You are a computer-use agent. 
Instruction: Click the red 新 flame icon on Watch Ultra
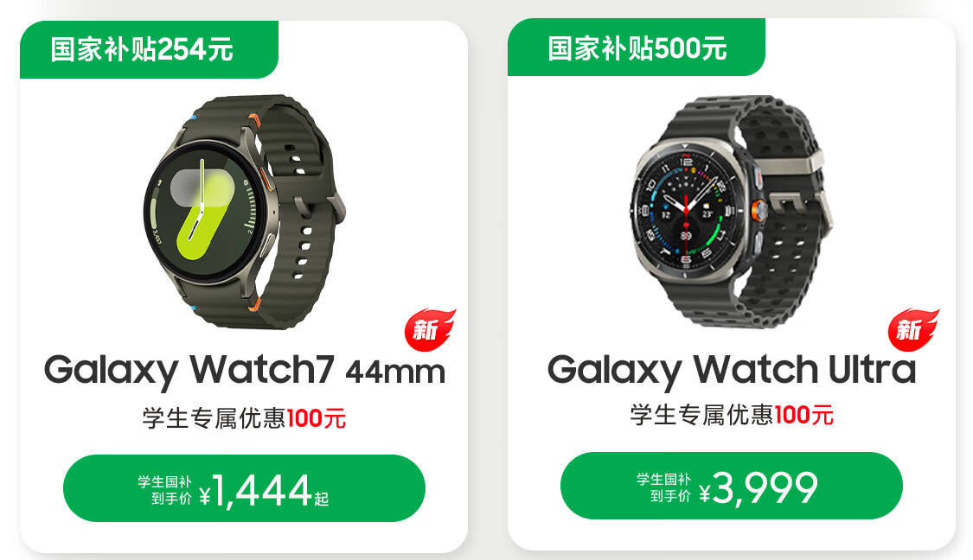point(912,329)
